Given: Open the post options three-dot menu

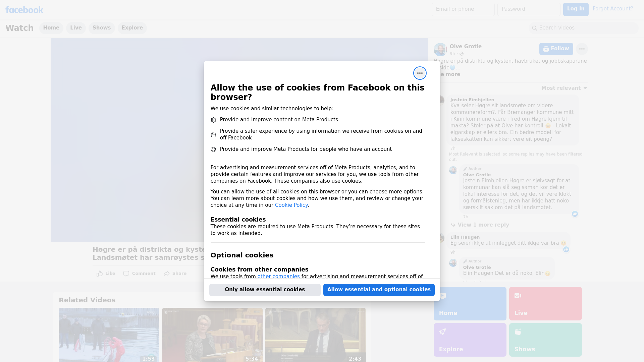Looking at the screenshot, I should tap(582, 49).
